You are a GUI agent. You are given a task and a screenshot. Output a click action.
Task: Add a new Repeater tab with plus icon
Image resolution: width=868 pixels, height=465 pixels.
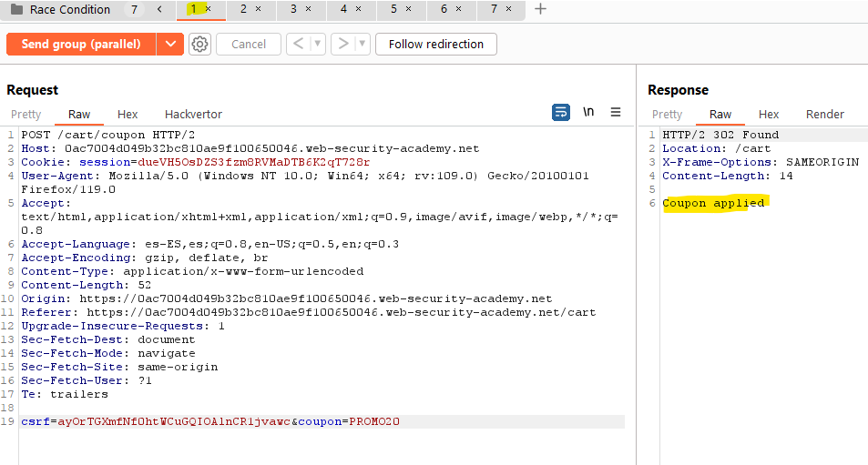pyautogui.click(x=541, y=9)
